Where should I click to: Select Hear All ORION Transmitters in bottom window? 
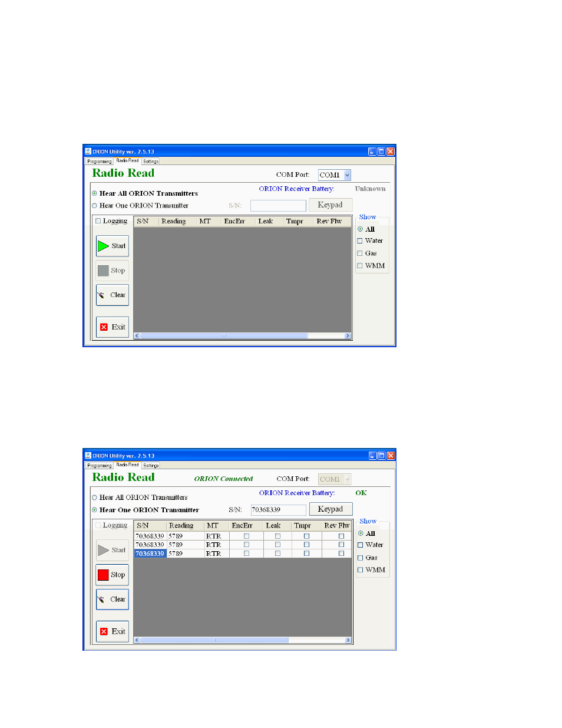click(94, 498)
